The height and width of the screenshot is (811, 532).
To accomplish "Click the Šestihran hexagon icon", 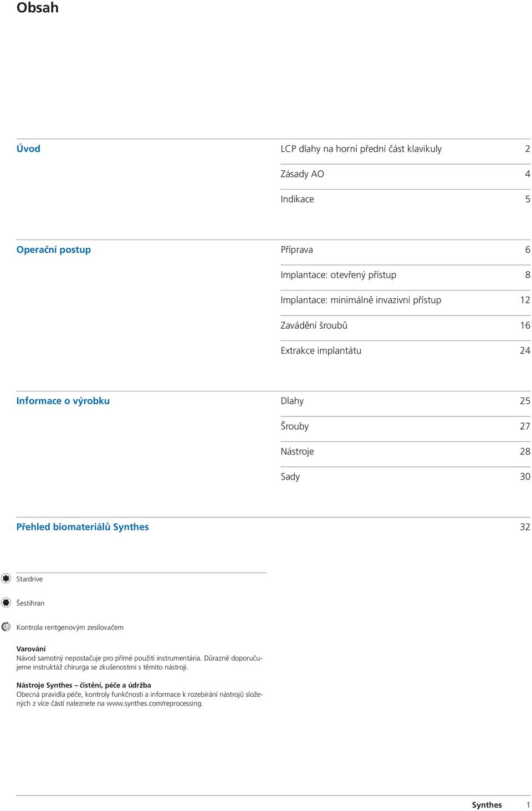I will coord(6,603).
